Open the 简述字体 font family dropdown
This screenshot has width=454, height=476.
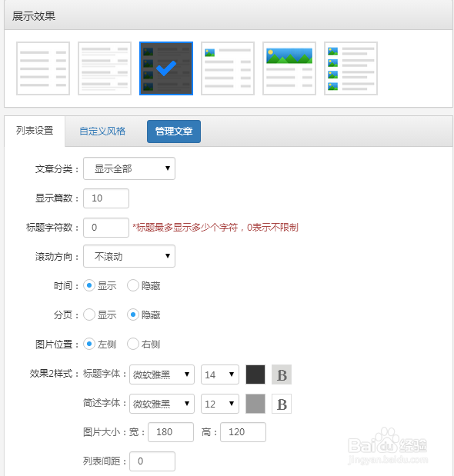162,404
